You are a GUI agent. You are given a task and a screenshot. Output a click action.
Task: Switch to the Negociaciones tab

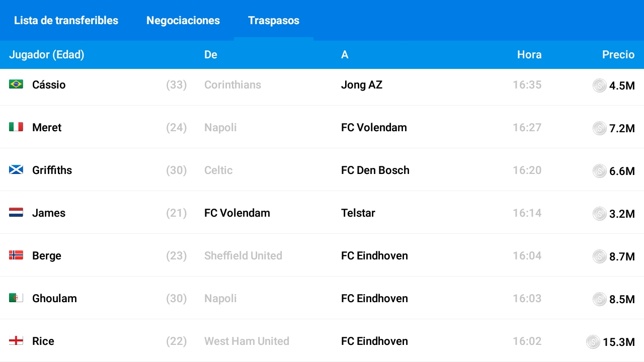183,21
